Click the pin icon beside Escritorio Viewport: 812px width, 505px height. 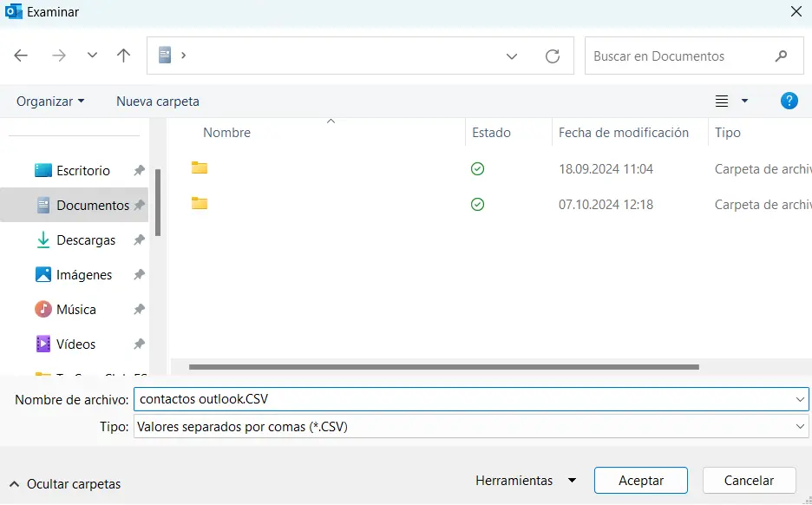[x=139, y=170]
